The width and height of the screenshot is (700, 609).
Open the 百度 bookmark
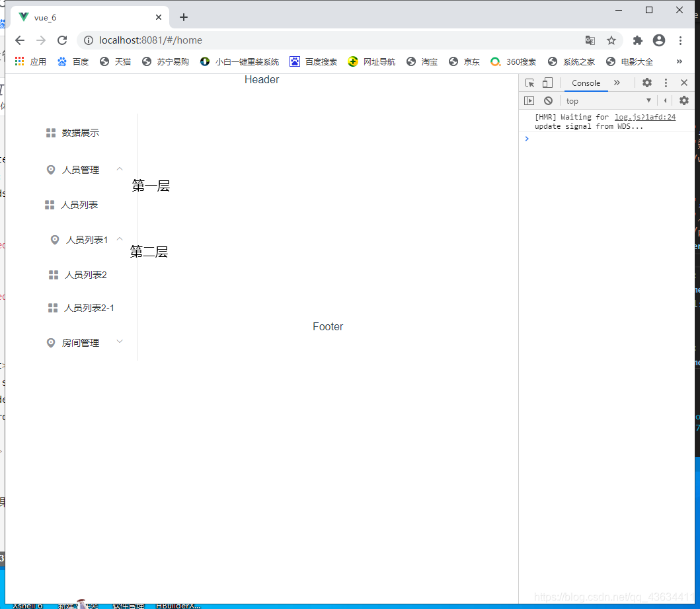73,61
